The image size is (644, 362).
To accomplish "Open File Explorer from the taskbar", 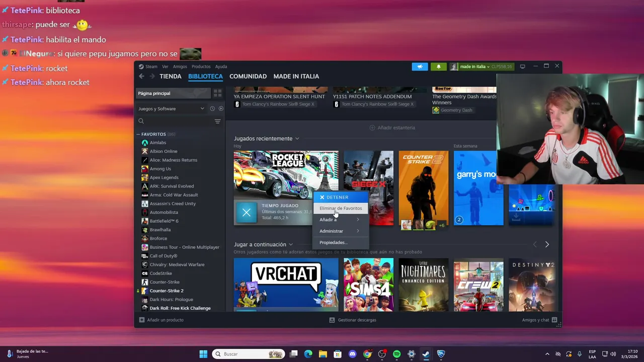I will click(323, 354).
